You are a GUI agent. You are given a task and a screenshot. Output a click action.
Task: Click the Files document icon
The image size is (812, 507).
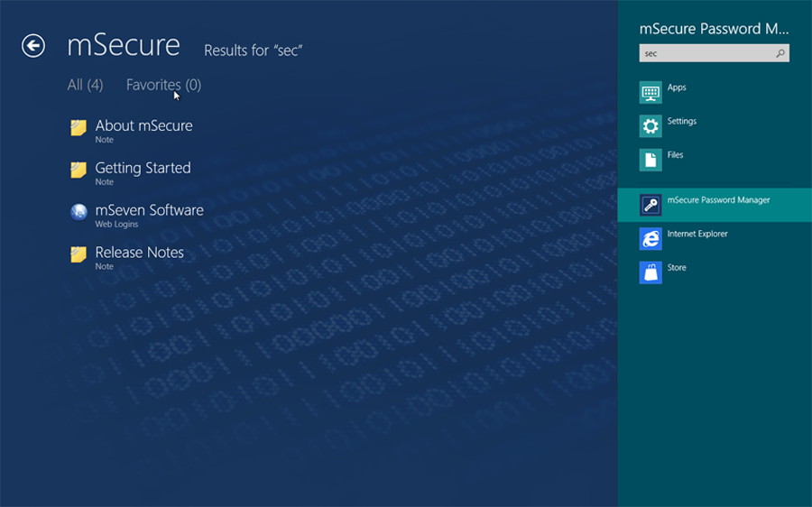(x=651, y=160)
